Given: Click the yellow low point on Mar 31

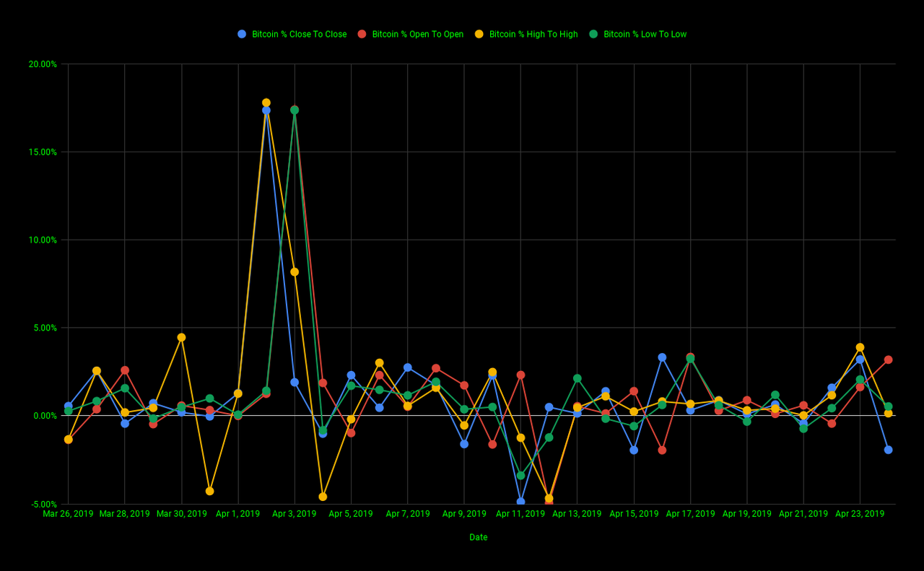Looking at the screenshot, I should click(209, 491).
